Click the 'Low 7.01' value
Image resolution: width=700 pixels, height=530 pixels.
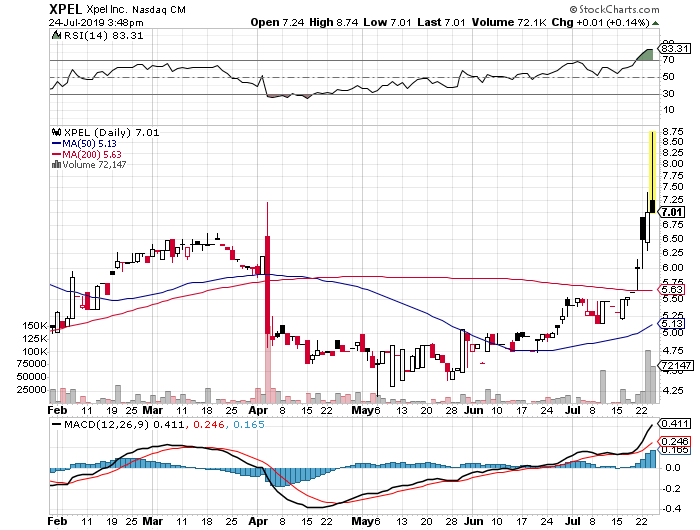coord(388,22)
